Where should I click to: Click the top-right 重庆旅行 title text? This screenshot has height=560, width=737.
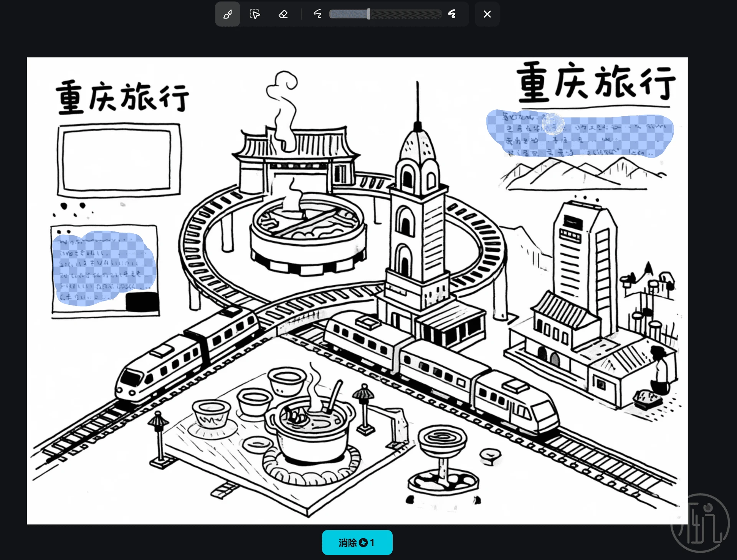[595, 82]
